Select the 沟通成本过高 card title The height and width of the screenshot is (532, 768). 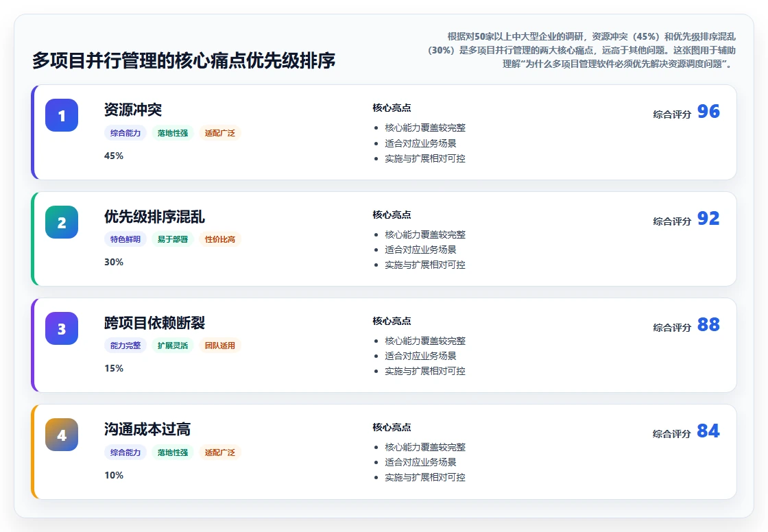147,429
